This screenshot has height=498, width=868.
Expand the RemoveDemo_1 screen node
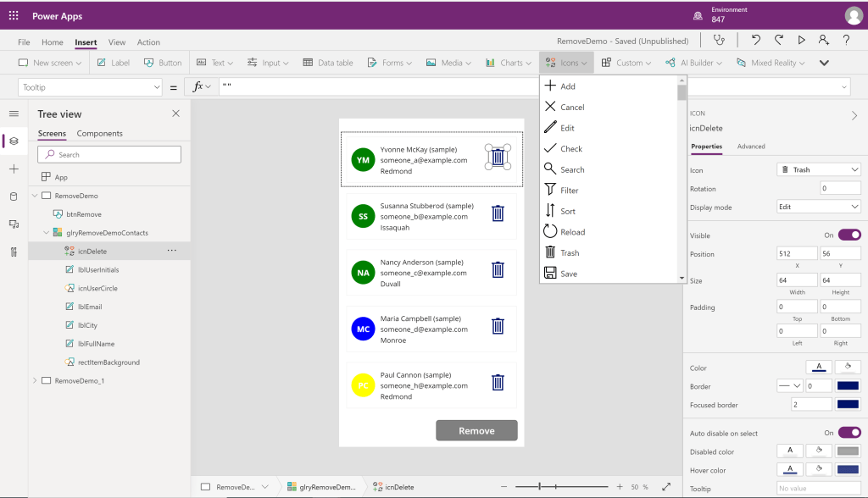click(35, 381)
